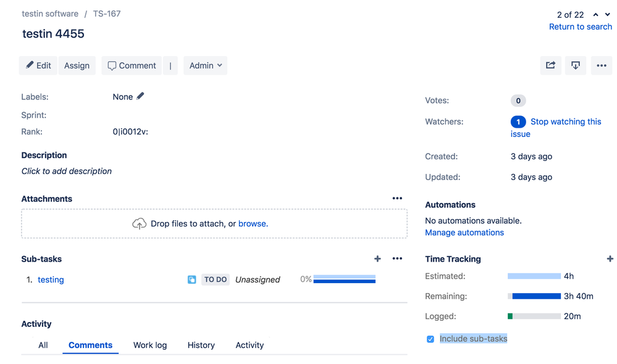The image size is (617, 364).
Task: Open the Attachments ellipsis options menu
Action: [397, 198]
